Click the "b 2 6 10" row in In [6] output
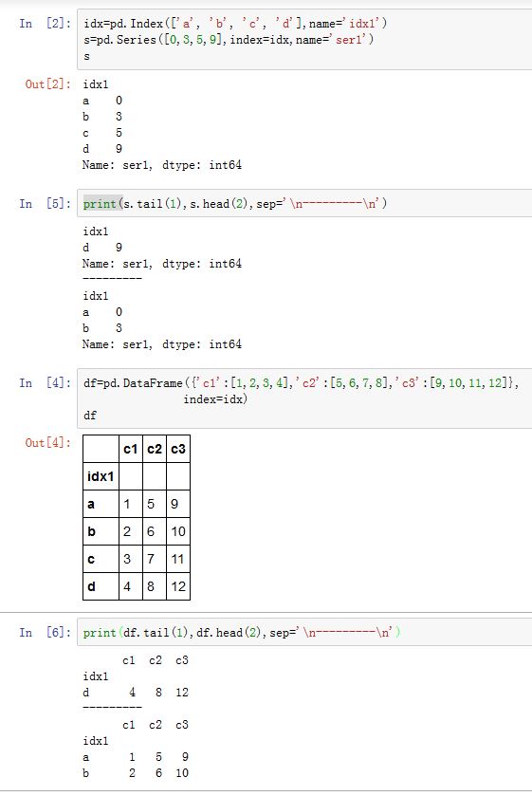This screenshot has width=532, height=796. (136, 773)
